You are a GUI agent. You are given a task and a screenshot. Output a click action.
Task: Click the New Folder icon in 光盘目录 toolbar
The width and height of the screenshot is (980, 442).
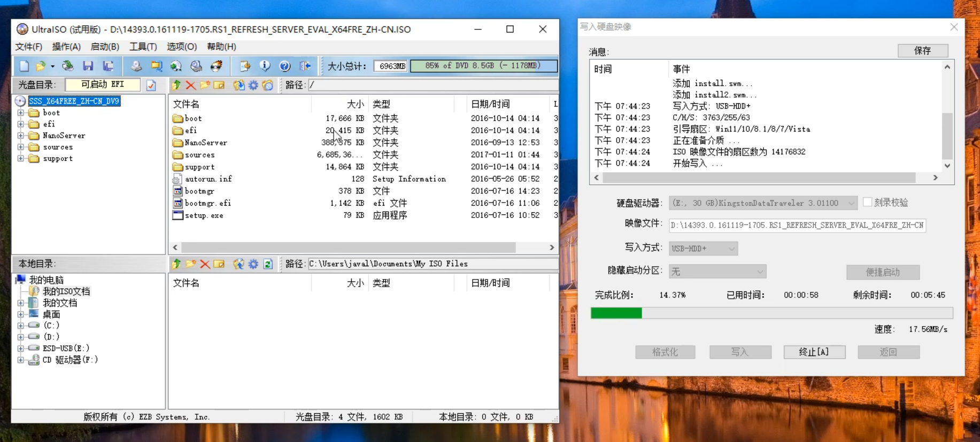[205, 85]
